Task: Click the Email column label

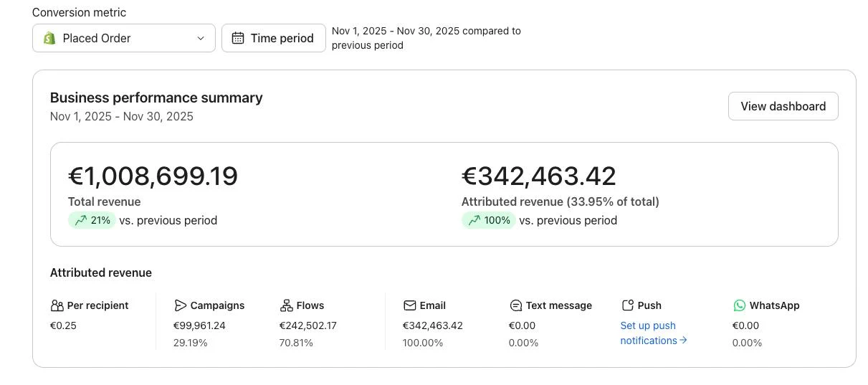Action: [433, 305]
